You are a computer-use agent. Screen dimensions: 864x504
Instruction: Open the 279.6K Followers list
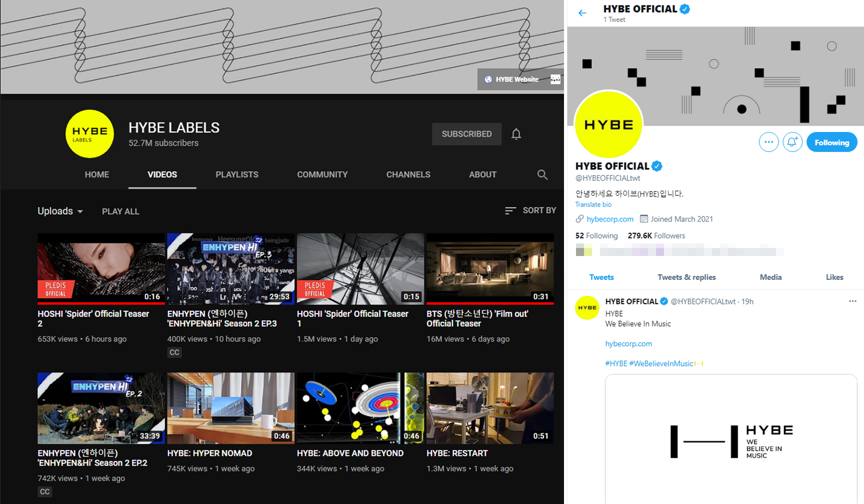pyautogui.click(x=656, y=235)
